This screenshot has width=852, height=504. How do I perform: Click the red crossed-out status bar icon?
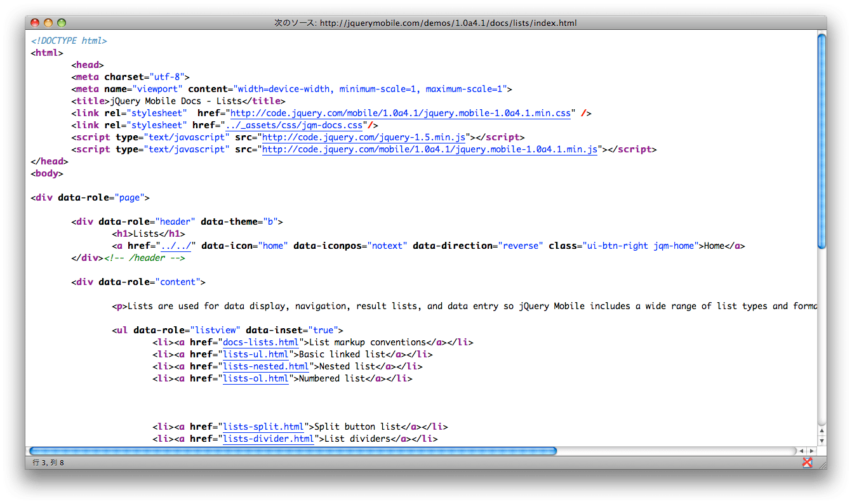[807, 463]
